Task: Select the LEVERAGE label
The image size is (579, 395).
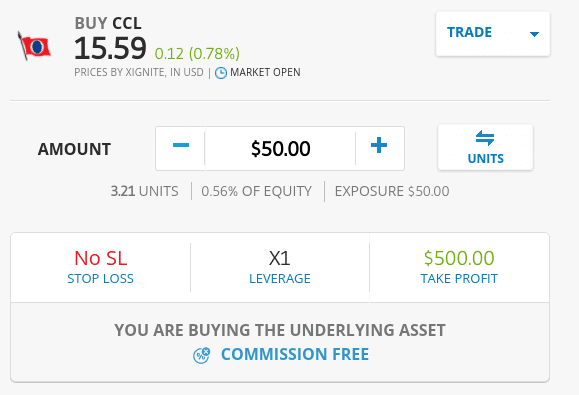Action: pos(280,279)
